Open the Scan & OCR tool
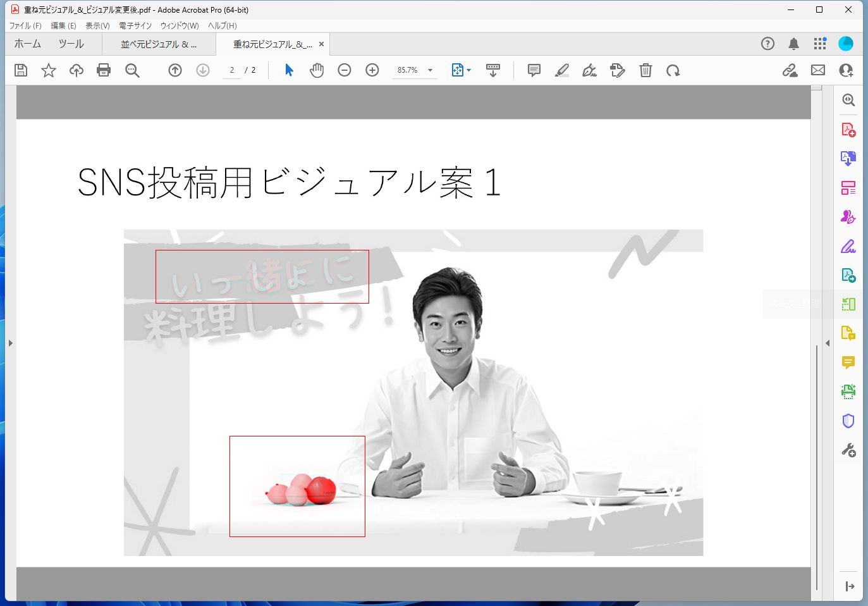This screenshot has height=606, width=868. (848, 392)
